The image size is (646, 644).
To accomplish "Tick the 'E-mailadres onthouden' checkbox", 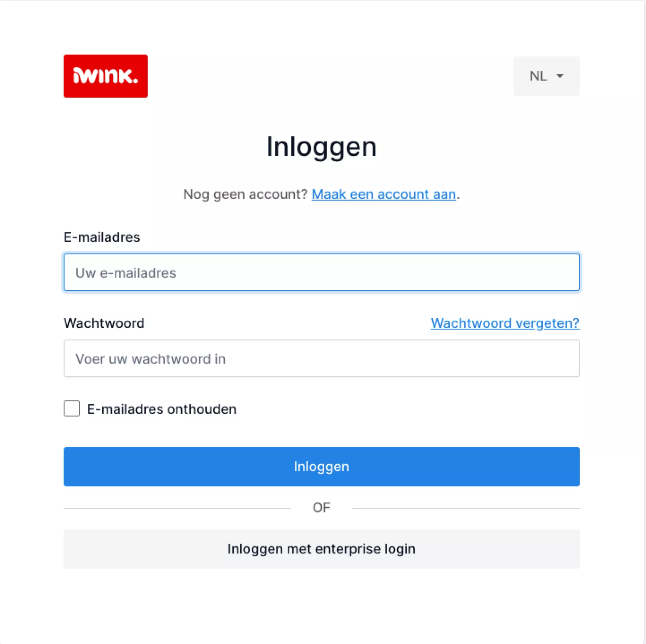I will (72, 408).
